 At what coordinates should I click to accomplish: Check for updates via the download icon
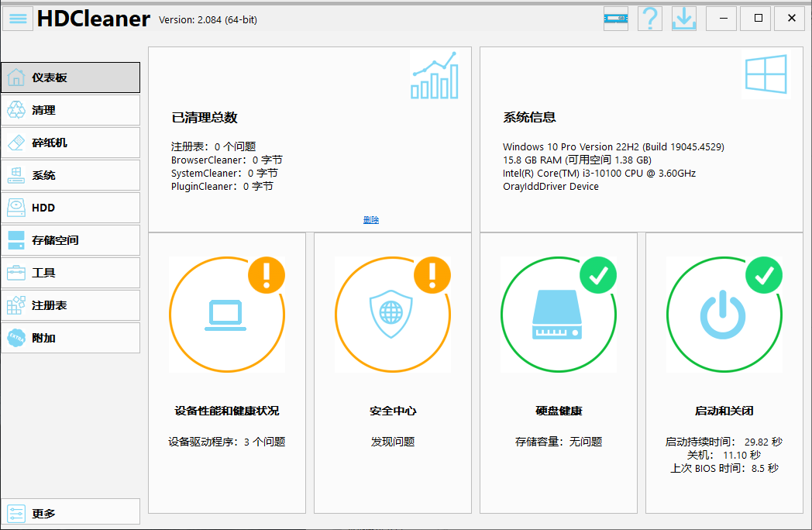tap(683, 19)
